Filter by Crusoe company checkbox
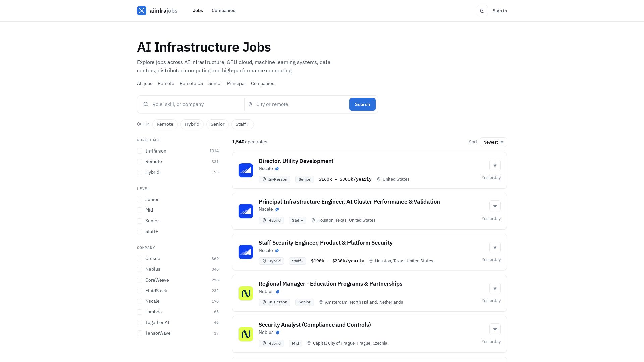 (140, 259)
